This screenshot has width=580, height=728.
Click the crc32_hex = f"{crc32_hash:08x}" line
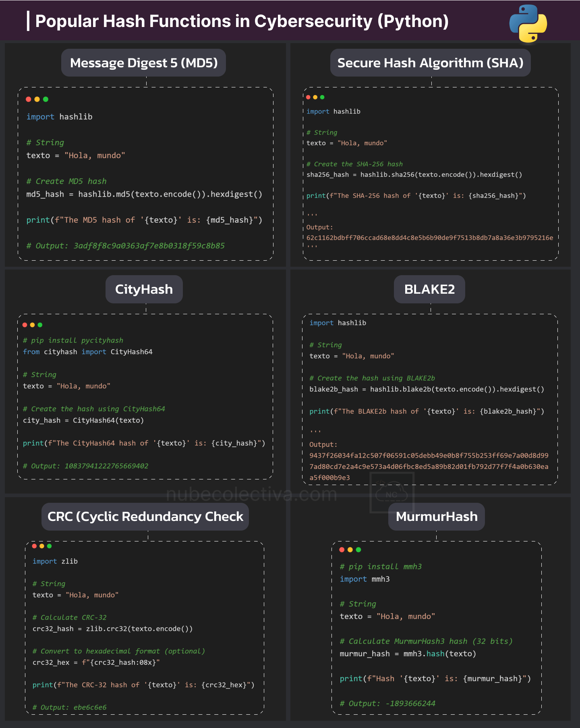[96, 663]
